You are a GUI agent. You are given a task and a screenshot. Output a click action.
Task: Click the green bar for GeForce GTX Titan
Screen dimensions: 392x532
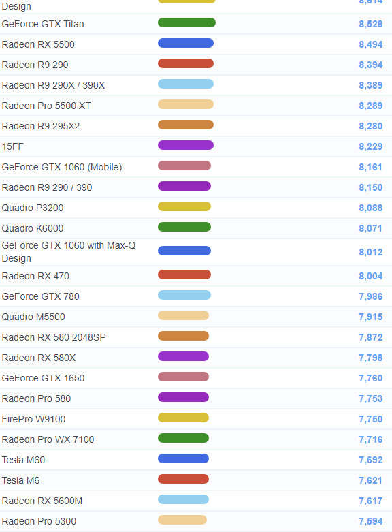[187, 22]
